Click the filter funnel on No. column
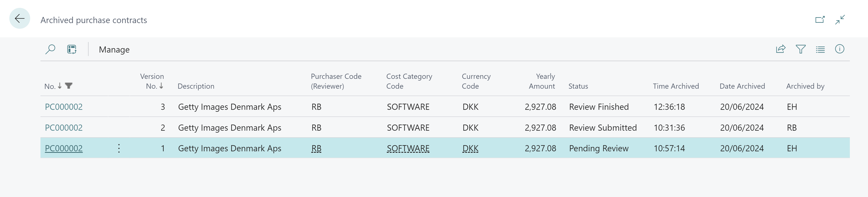868x197 pixels. [x=69, y=86]
